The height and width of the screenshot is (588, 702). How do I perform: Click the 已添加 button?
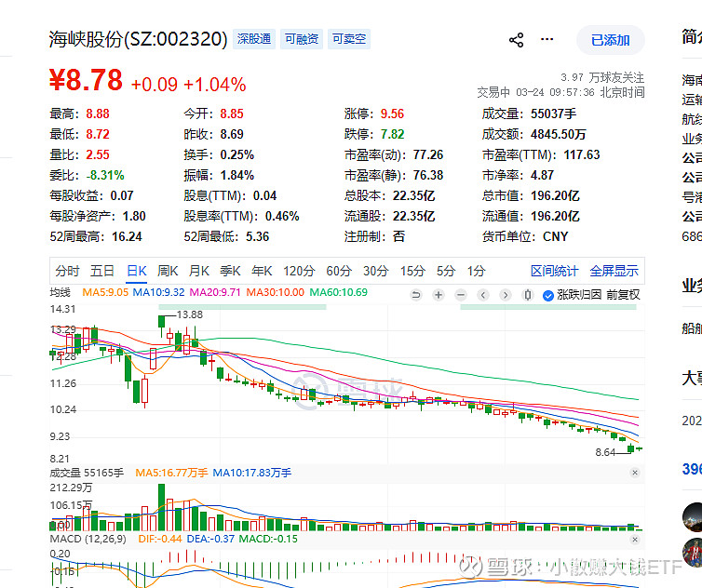610,40
